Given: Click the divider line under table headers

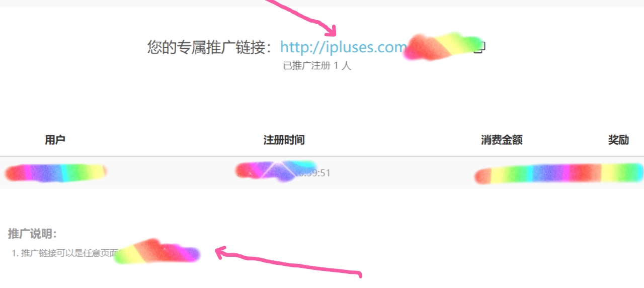Looking at the screenshot, I should 322,156.
